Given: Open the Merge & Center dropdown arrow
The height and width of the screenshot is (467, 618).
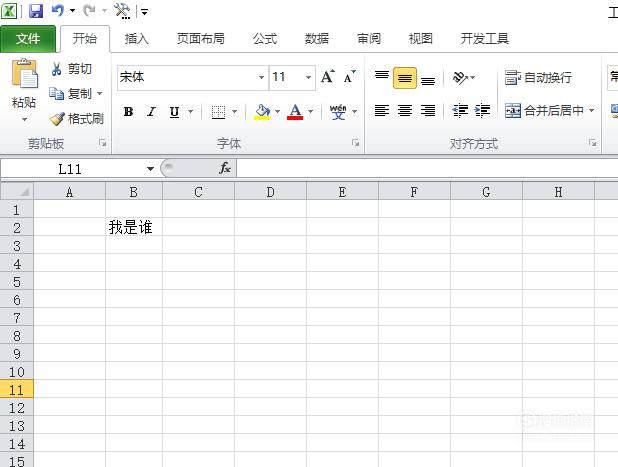Looking at the screenshot, I should [592, 111].
